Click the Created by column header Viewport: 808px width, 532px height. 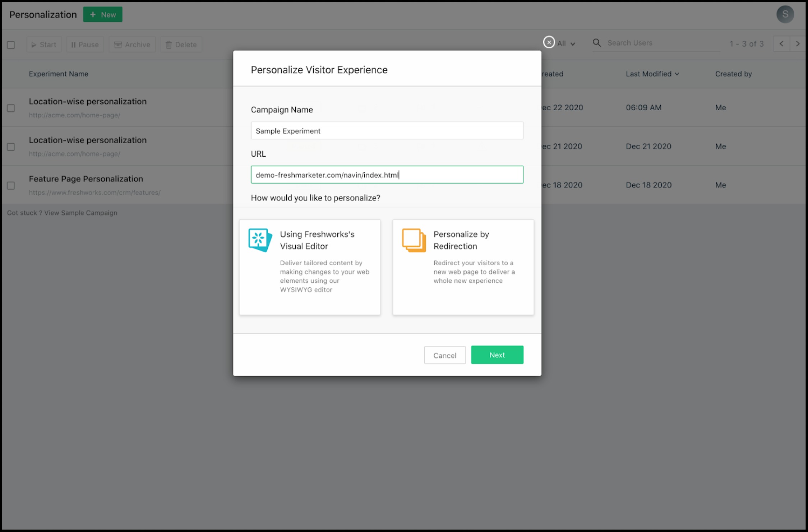tap(733, 74)
